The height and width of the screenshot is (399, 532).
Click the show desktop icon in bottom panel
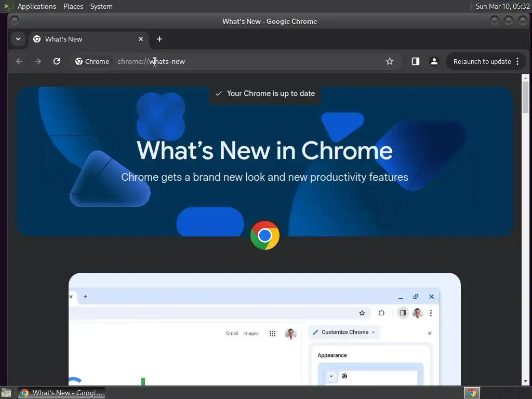[x=6, y=393]
